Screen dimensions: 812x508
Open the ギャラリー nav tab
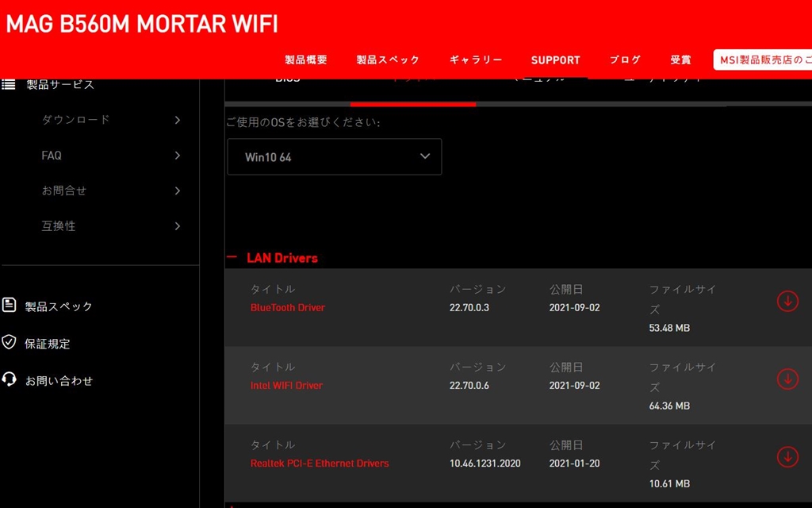[x=476, y=60]
